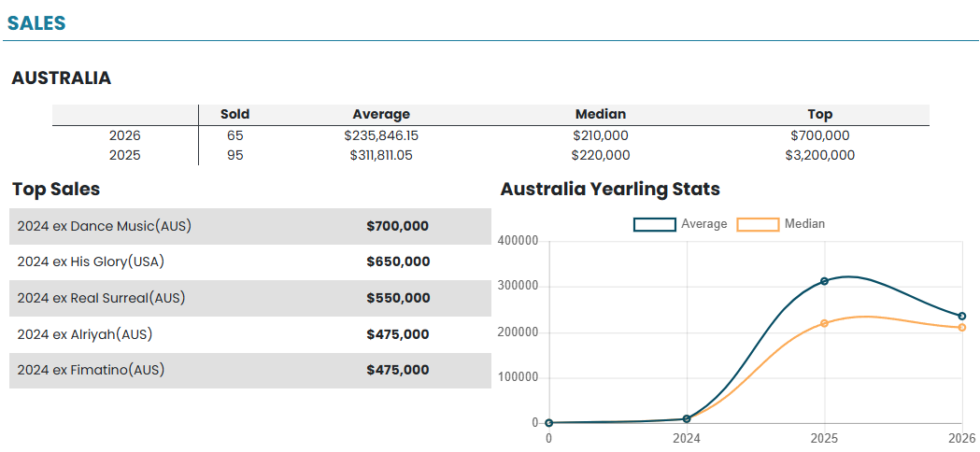
Task: Select the 2025 Median data point
Action: click(x=824, y=323)
